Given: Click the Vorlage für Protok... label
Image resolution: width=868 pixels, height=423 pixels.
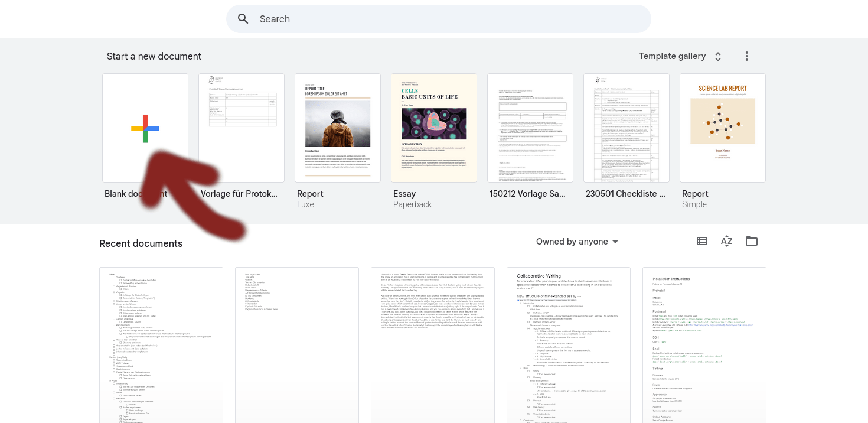Looking at the screenshot, I should point(239,194).
